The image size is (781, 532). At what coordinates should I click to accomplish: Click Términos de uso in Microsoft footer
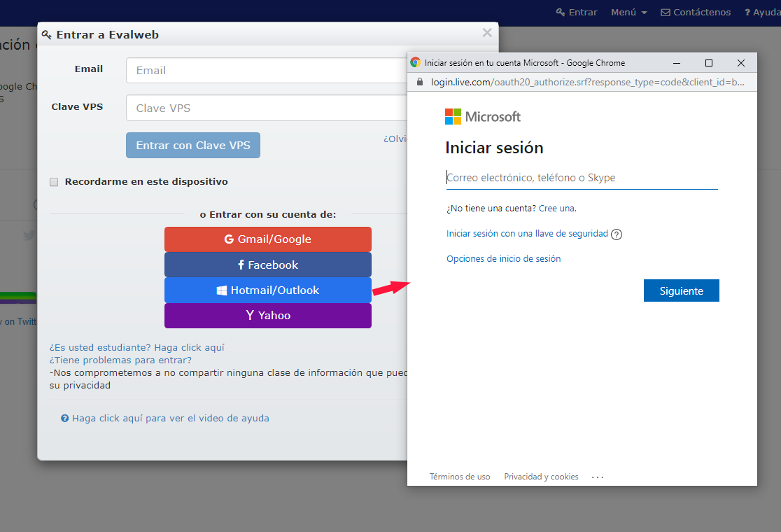pyautogui.click(x=460, y=477)
